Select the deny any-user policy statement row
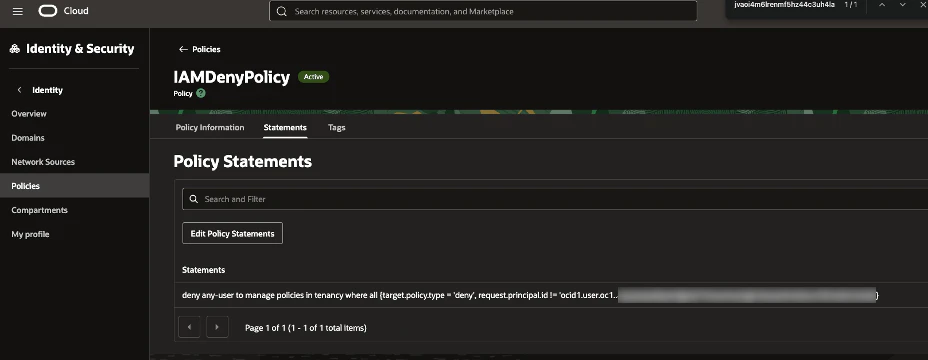 click(x=551, y=295)
